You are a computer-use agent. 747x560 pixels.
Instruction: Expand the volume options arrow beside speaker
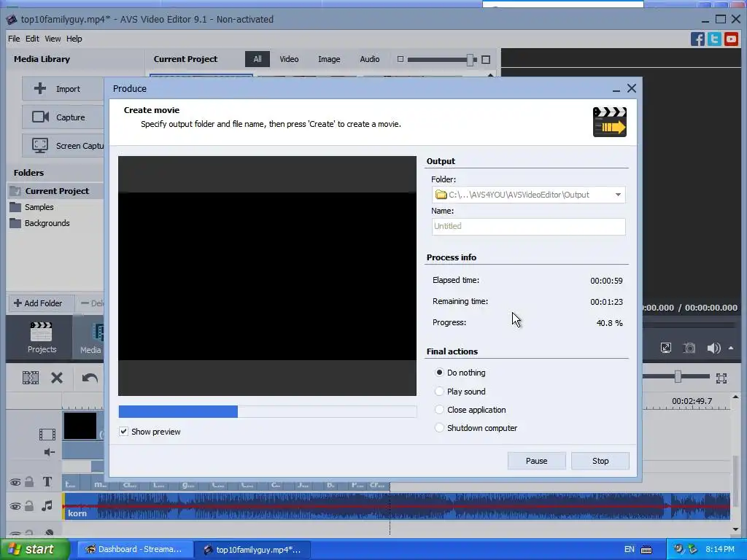[x=731, y=348]
